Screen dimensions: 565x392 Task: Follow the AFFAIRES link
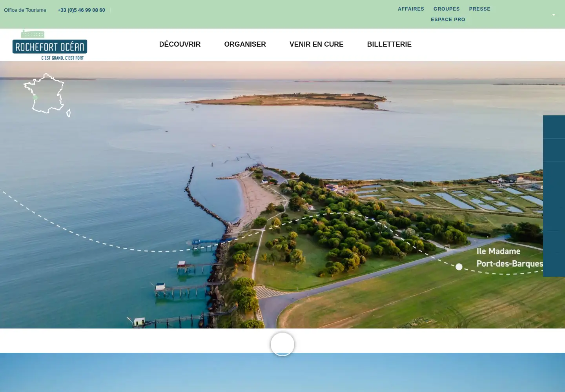point(411,9)
